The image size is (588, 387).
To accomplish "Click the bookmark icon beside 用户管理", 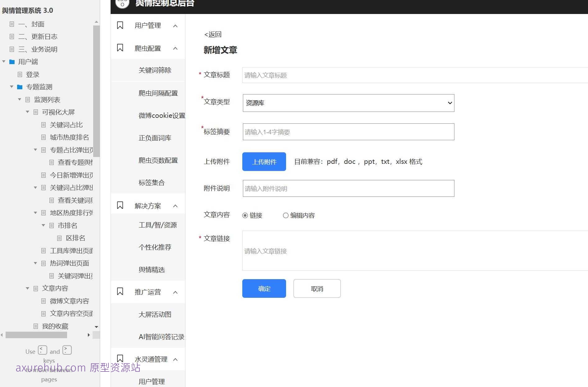I will [x=120, y=25].
